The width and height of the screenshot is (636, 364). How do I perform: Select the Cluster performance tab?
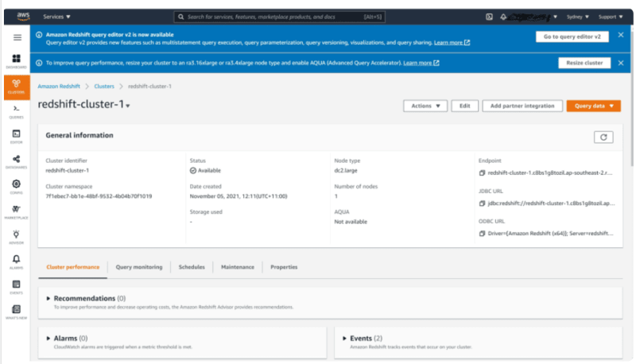(72, 267)
